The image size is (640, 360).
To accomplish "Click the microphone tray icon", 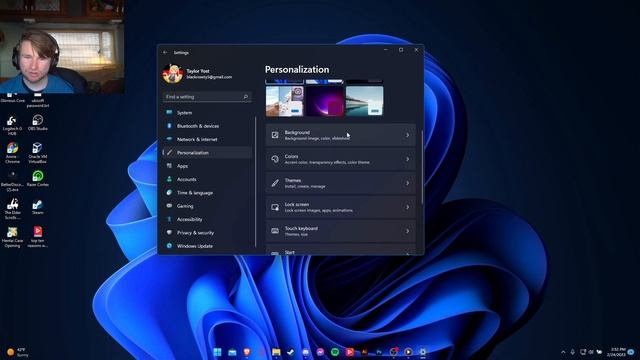I will point(573,352).
